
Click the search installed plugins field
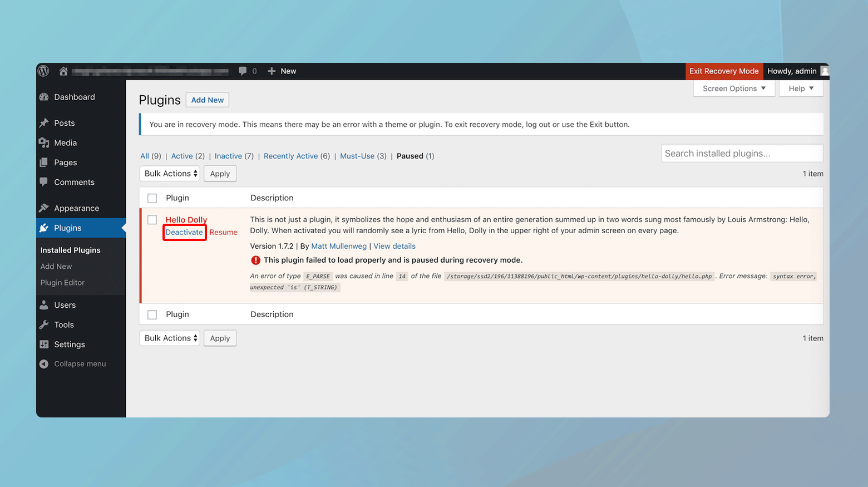[742, 153]
